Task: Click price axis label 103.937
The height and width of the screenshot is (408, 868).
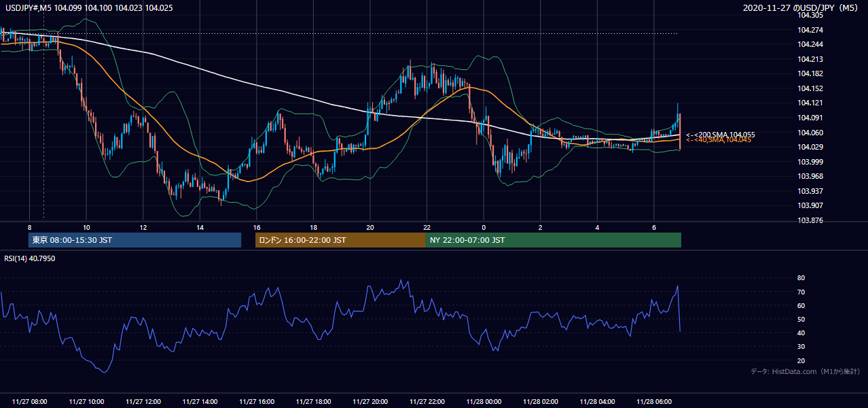Action: (810, 191)
